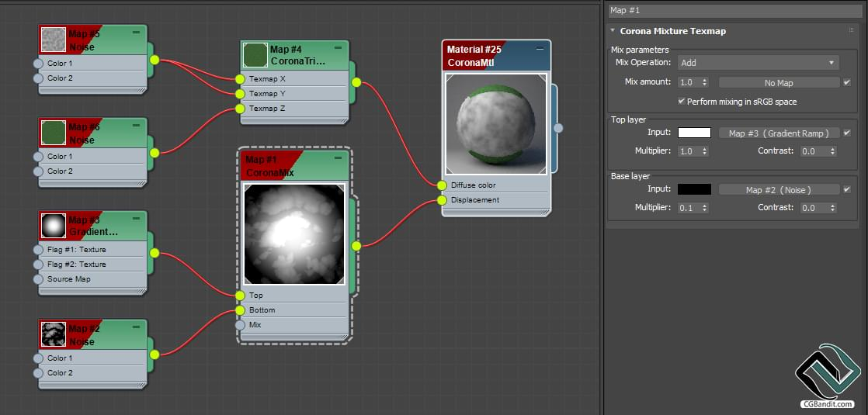Click the Texmap Z input socket
This screenshot has height=415, width=868.
tap(240, 109)
